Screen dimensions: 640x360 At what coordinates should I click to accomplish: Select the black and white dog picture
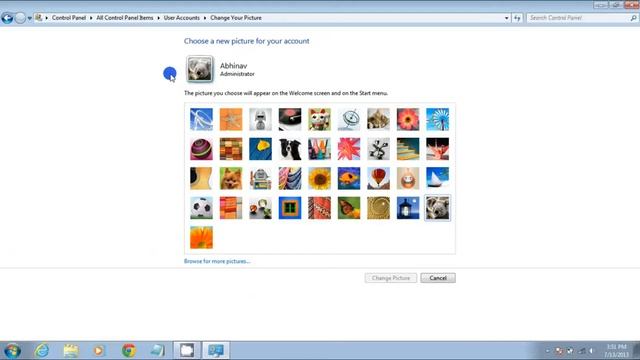click(x=290, y=149)
